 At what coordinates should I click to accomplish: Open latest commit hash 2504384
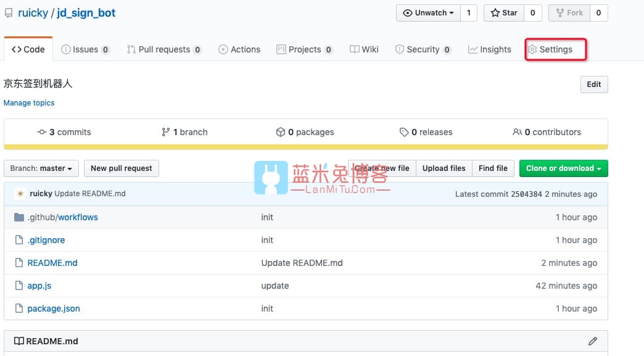coord(527,194)
